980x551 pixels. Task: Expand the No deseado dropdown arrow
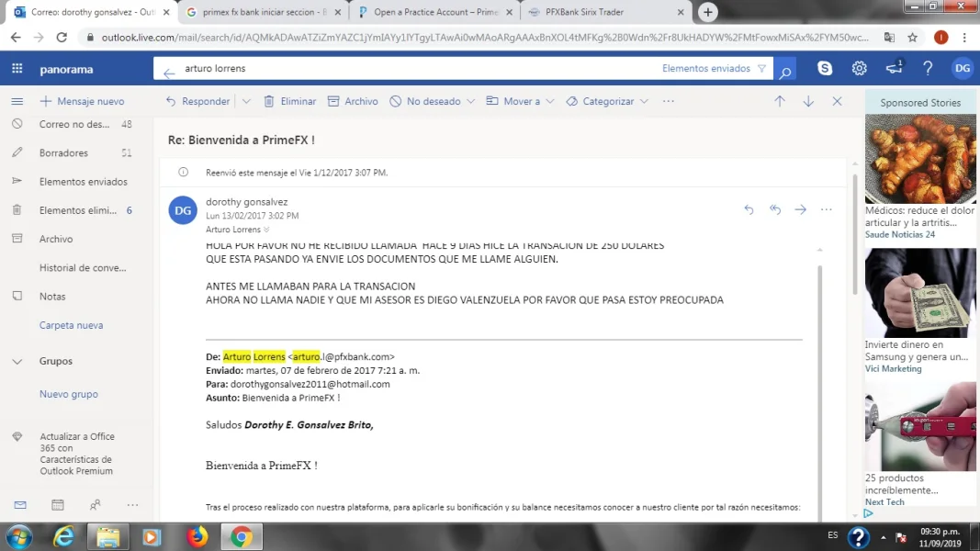click(470, 101)
